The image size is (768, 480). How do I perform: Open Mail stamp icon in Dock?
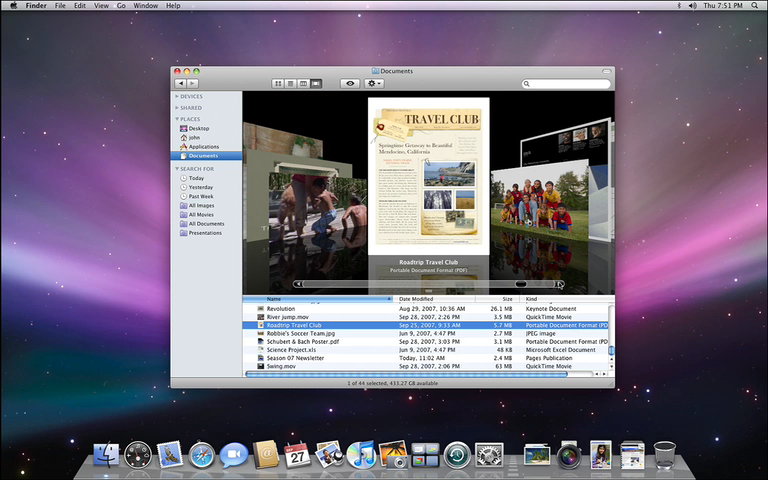click(169, 454)
